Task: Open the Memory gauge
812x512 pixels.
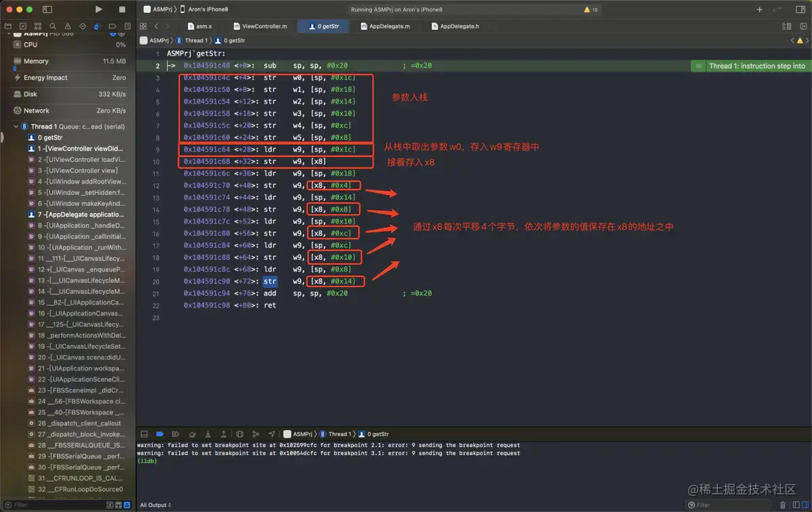Action: pos(70,61)
